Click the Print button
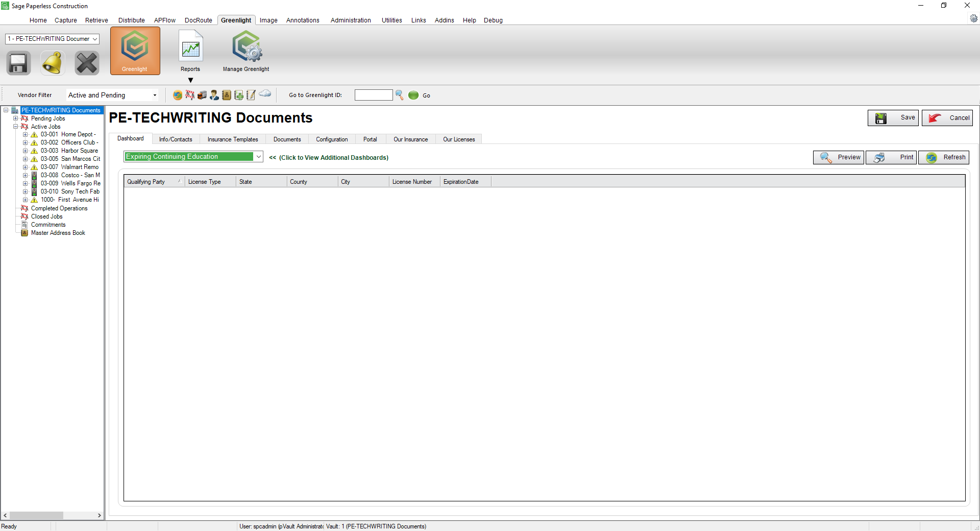 (891, 157)
